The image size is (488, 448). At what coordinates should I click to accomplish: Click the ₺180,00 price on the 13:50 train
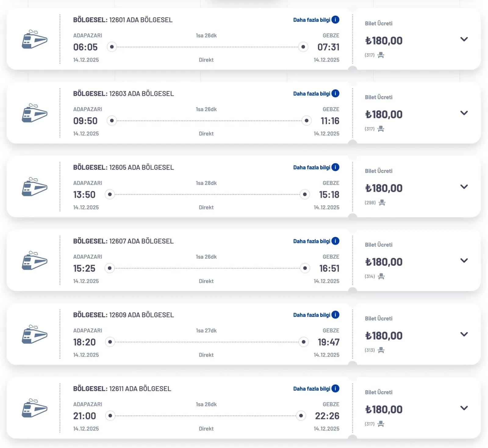pyautogui.click(x=384, y=188)
